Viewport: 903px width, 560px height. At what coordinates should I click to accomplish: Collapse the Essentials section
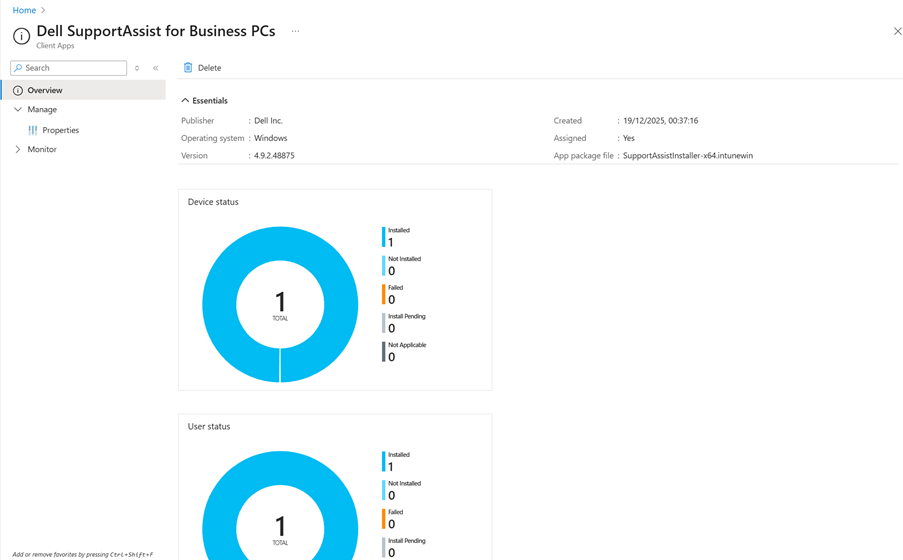(x=185, y=101)
